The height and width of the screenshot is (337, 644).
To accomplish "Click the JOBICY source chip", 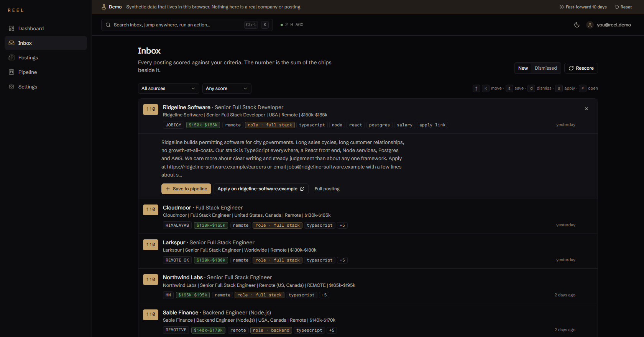I will tap(173, 125).
